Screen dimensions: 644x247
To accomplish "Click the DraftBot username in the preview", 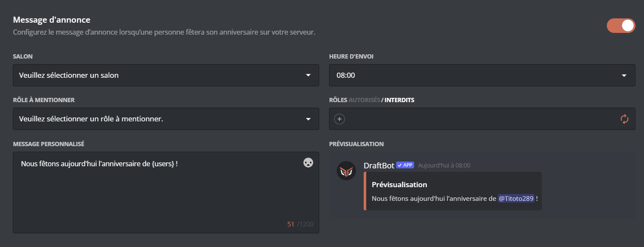I will pos(379,165).
